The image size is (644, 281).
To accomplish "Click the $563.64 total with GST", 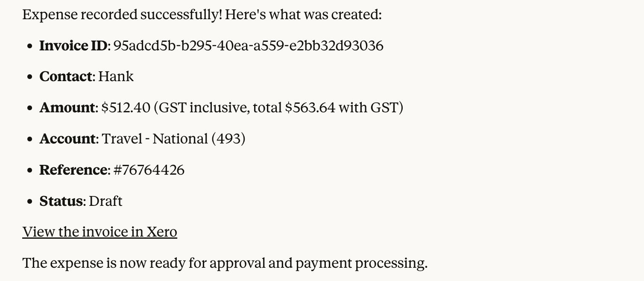I will point(310,108).
